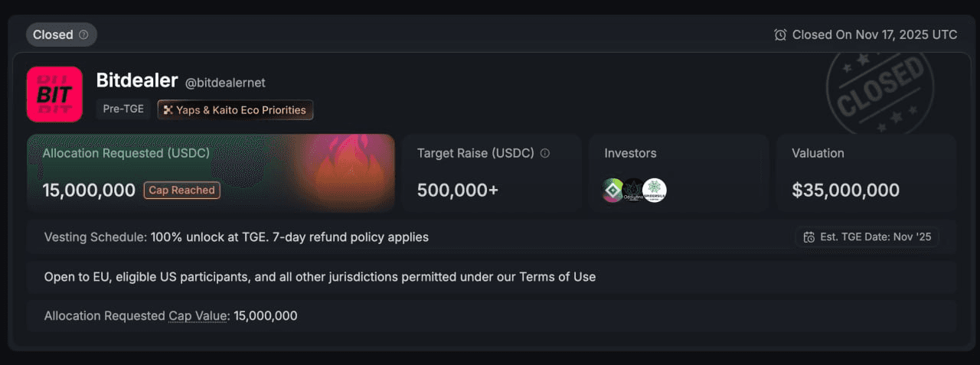The image size is (980, 365).
Task: Click the dark middle investor avatar
Action: (634, 190)
